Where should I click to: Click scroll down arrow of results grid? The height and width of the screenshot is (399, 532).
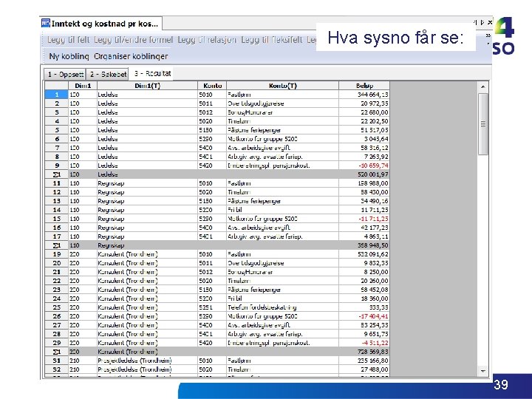[483, 371]
